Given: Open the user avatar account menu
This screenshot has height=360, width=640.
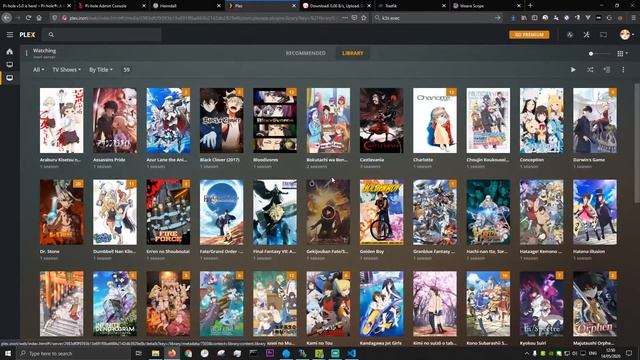Looking at the screenshot, I should [626, 35].
